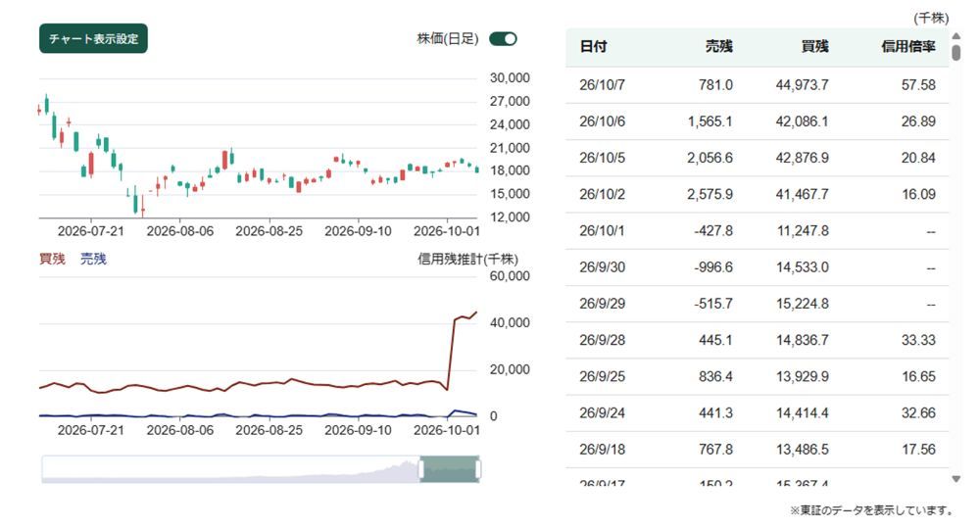Click the 32.66 ratio value

coord(918,412)
